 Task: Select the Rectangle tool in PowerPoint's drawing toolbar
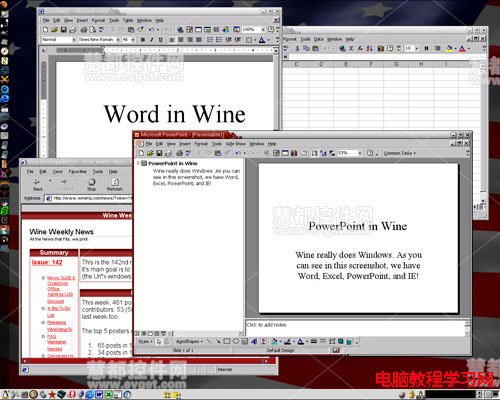tap(227, 341)
